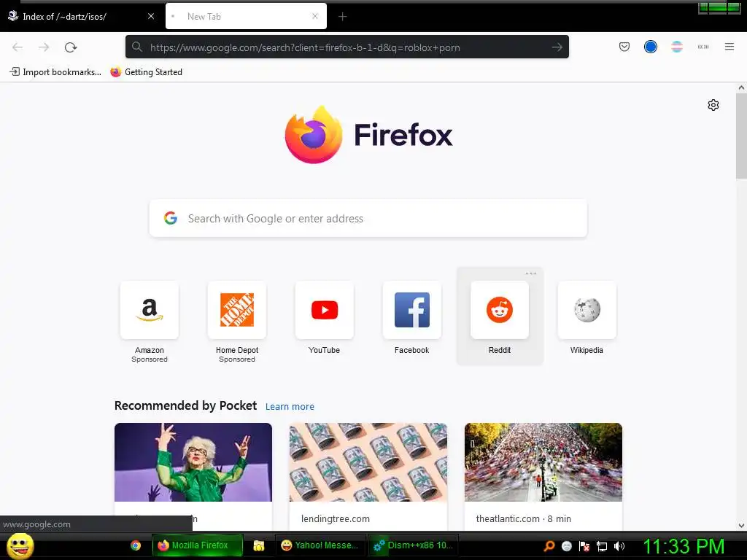The image size is (747, 560).
Task: Click the blue circle toolbar icon
Action: point(650,47)
